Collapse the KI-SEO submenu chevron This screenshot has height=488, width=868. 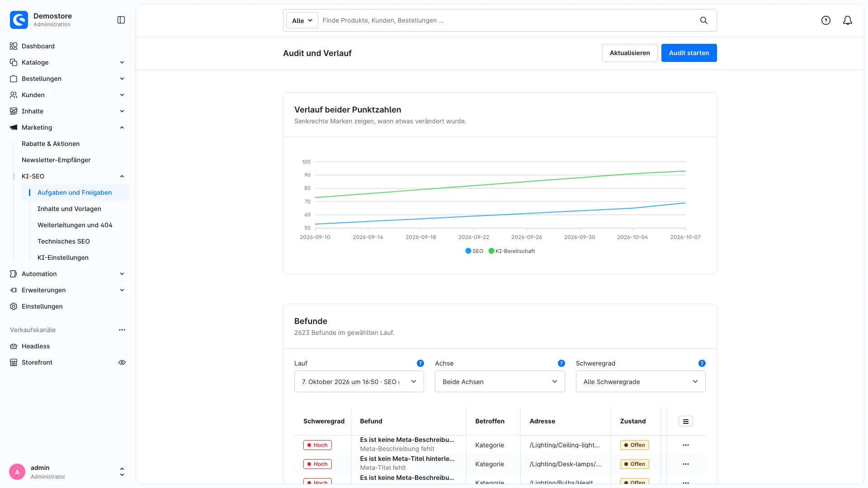(122, 176)
